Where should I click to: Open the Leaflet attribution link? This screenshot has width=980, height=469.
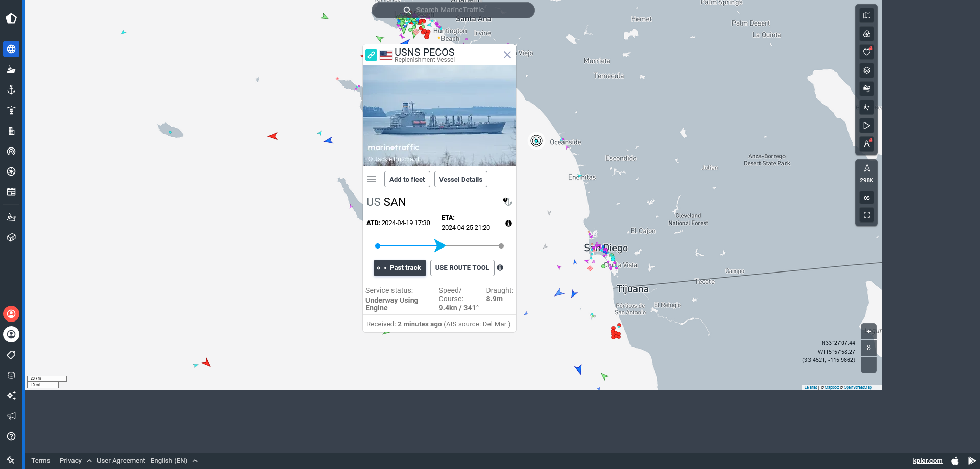(x=811, y=387)
